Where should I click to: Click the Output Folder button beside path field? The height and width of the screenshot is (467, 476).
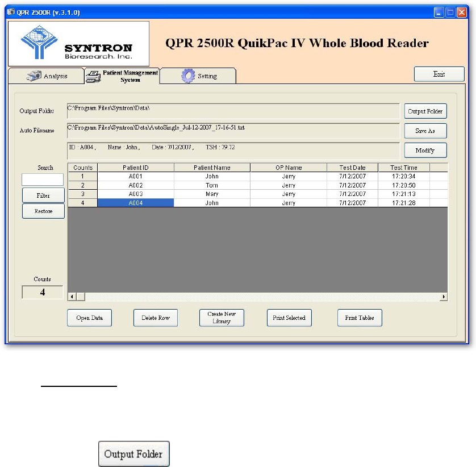pos(425,111)
